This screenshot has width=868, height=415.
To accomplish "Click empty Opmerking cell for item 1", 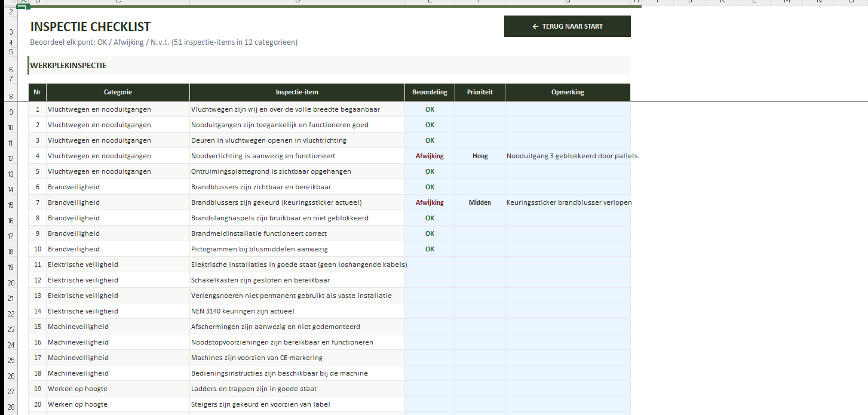I will (568, 109).
